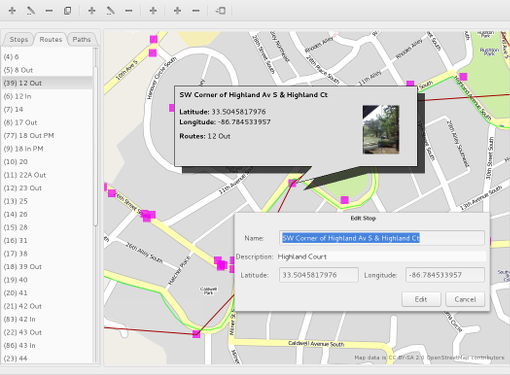The height and width of the screenshot is (375, 510).
Task: Select route '(19) 40'
Action: click(47, 280)
